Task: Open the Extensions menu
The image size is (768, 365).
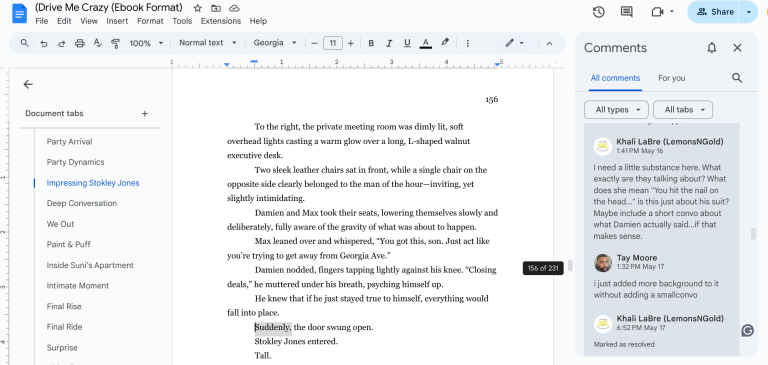Action: [221, 21]
